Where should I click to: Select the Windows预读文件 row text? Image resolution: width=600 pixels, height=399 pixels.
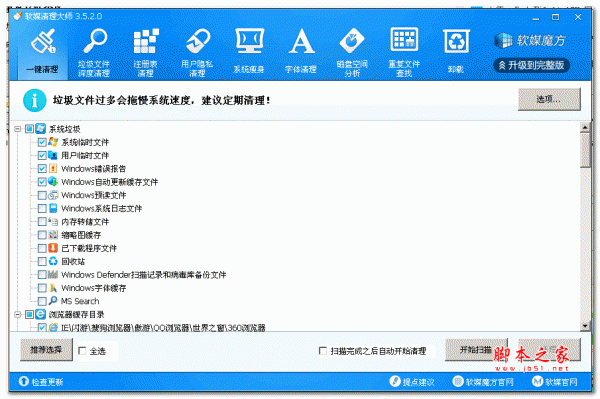click(x=93, y=195)
